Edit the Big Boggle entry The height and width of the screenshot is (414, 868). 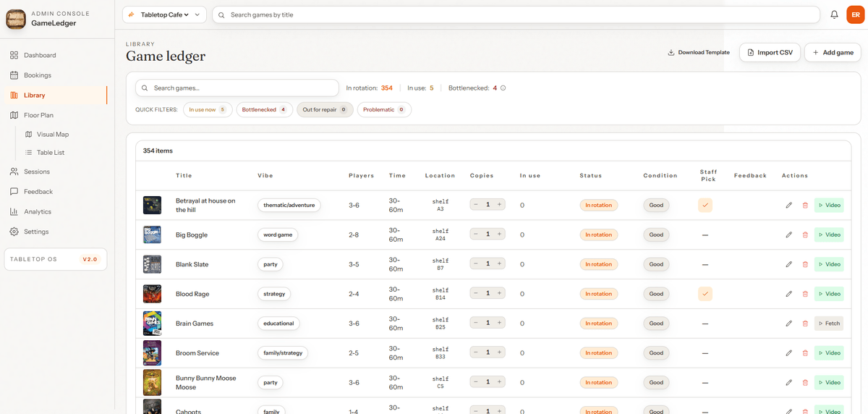click(789, 235)
